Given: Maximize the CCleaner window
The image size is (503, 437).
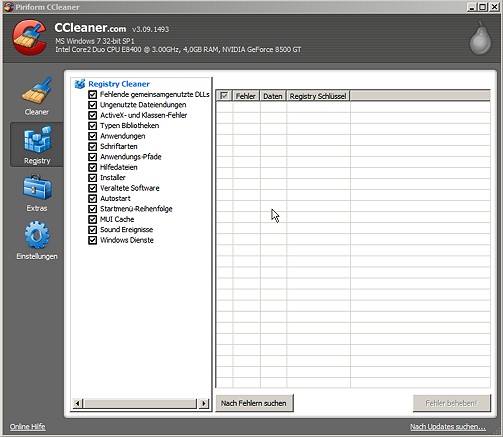Looking at the screenshot, I should [483, 7].
